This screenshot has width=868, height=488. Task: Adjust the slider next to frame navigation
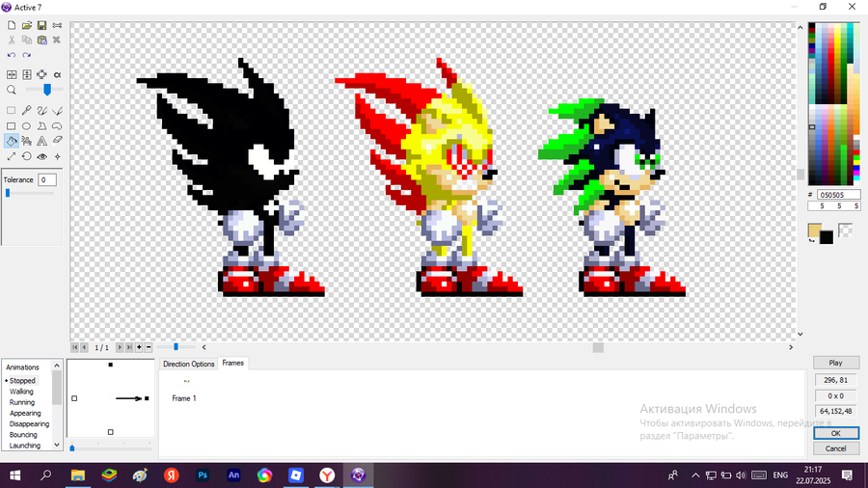pos(176,347)
